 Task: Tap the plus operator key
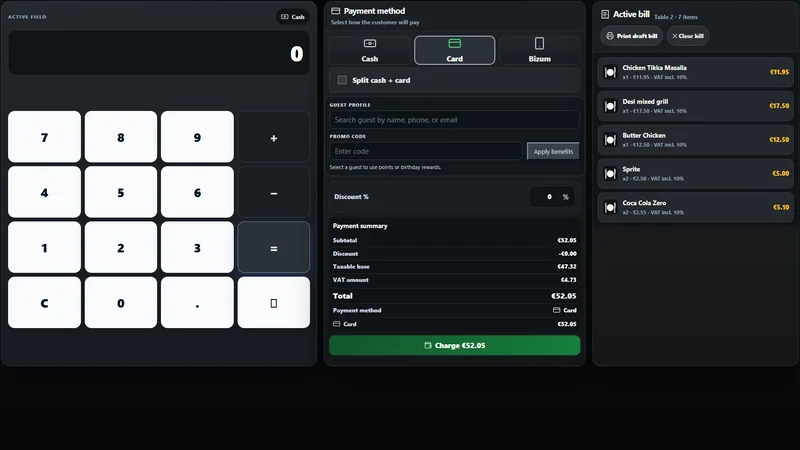[x=273, y=137]
